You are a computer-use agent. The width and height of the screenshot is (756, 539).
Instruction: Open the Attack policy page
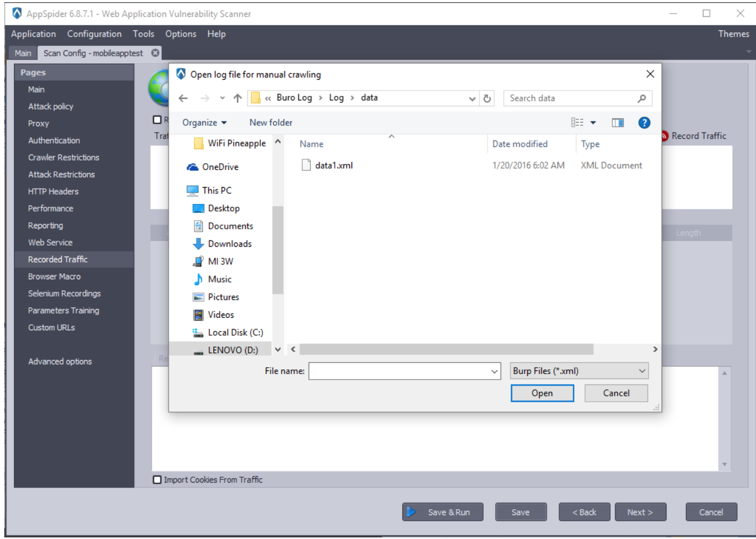pyautogui.click(x=50, y=106)
